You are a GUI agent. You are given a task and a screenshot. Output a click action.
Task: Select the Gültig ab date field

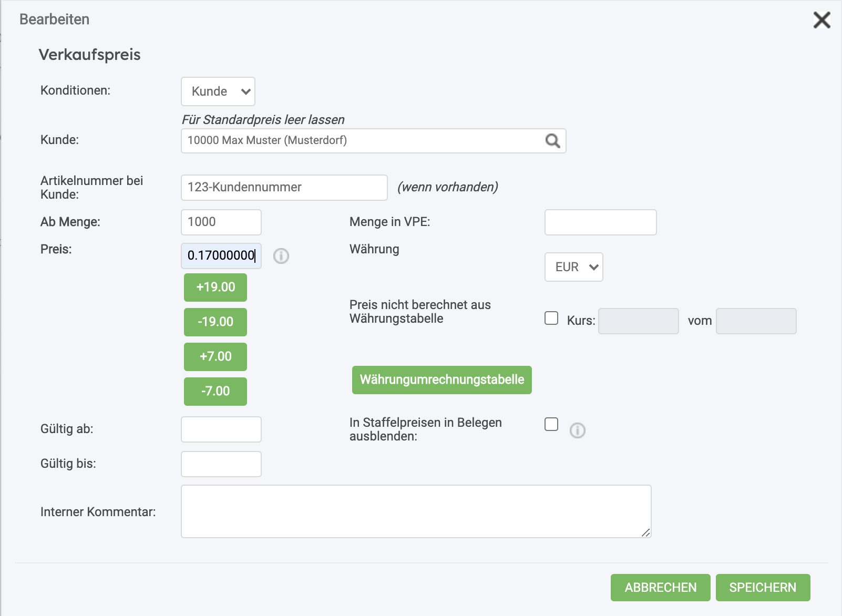221,429
